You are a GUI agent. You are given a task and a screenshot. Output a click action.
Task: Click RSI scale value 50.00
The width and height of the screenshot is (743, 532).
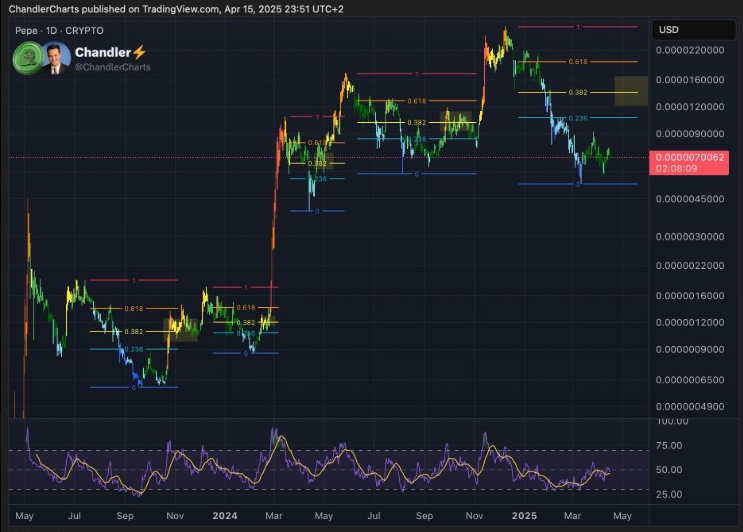[x=669, y=470]
